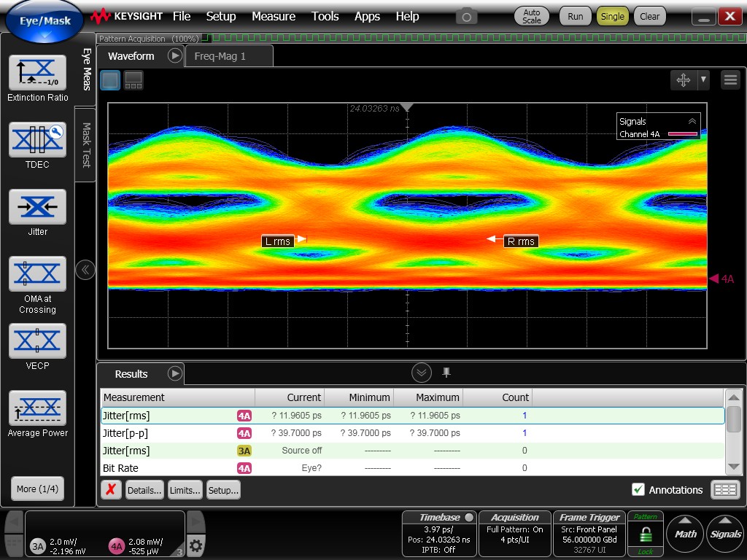This screenshot has width=747, height=560.
Task: Toggle the Annotations checkbox
Action: click(638, 490)
